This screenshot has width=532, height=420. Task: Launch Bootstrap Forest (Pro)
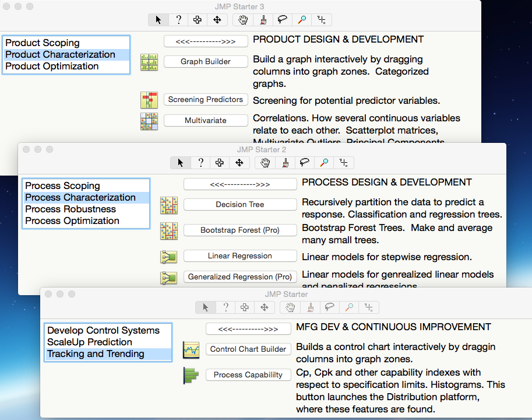(x=240, y=230)
